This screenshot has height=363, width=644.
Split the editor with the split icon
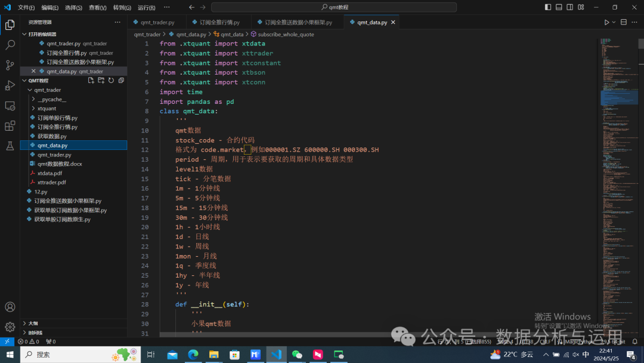[623, 21]
